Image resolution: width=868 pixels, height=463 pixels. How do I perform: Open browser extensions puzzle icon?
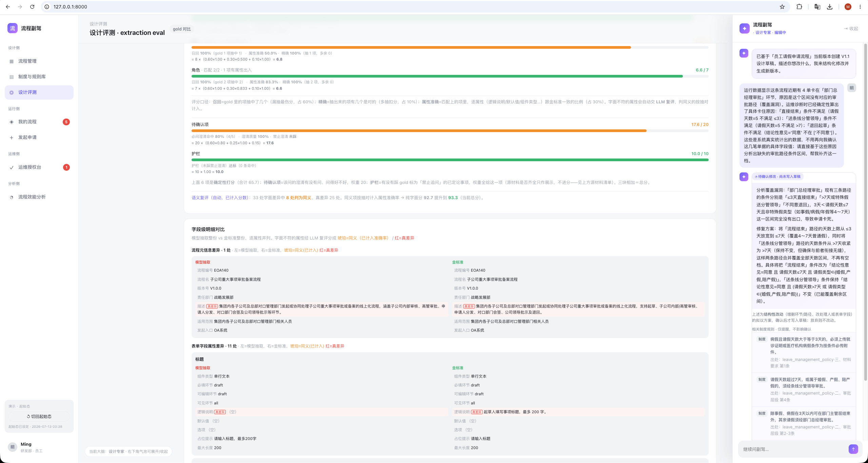[x=799, y=7]
